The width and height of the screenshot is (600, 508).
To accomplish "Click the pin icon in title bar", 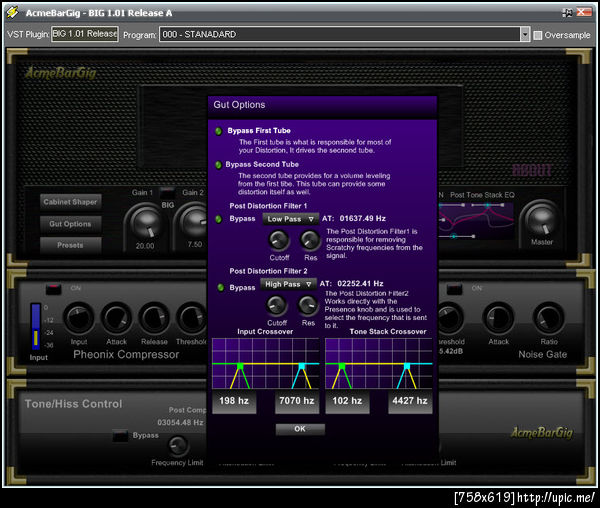I will point(567,13).
